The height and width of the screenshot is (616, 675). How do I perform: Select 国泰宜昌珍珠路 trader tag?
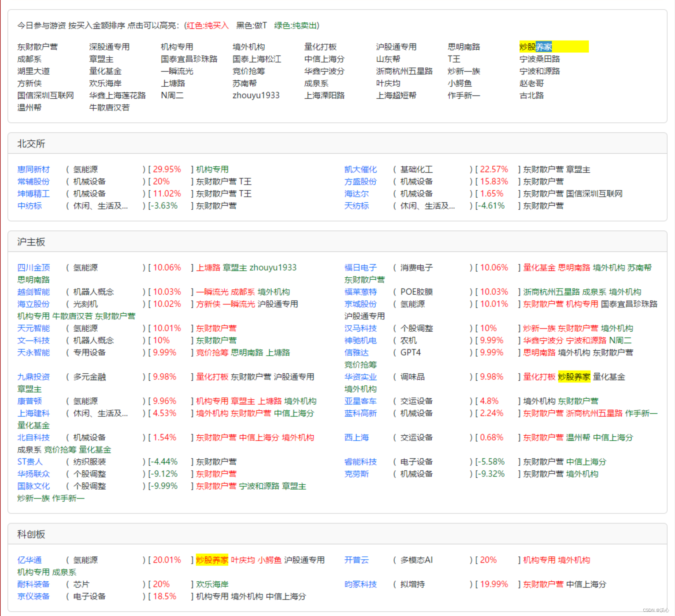pyautogui.click(x=189, y=59)
